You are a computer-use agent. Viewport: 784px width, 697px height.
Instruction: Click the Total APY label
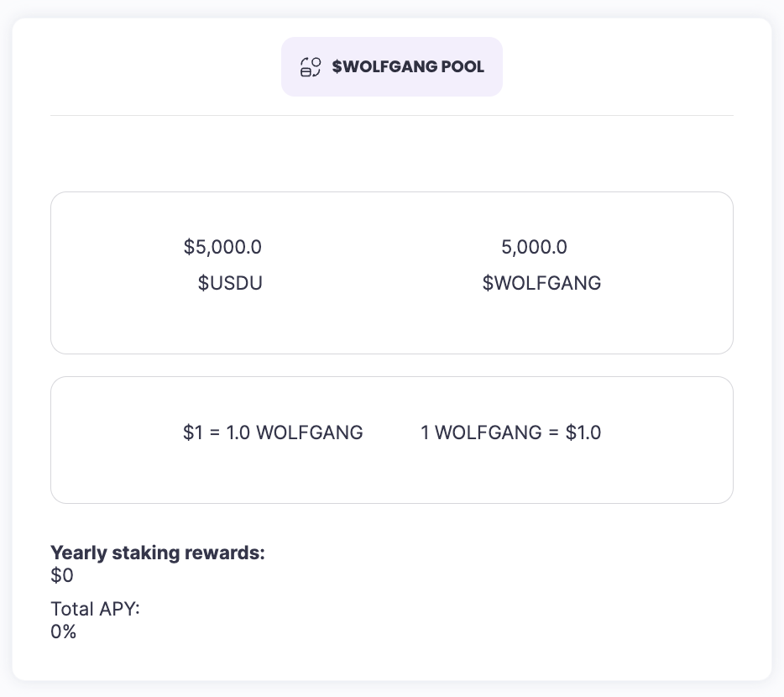pyautogui.click(x=95, y=608)
